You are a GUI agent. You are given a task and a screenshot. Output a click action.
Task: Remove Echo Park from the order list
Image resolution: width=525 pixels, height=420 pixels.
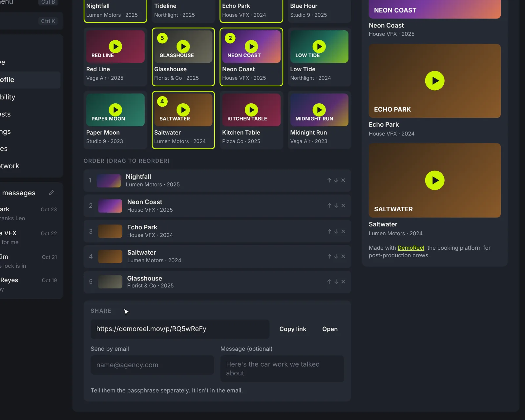tap(343, 231)
